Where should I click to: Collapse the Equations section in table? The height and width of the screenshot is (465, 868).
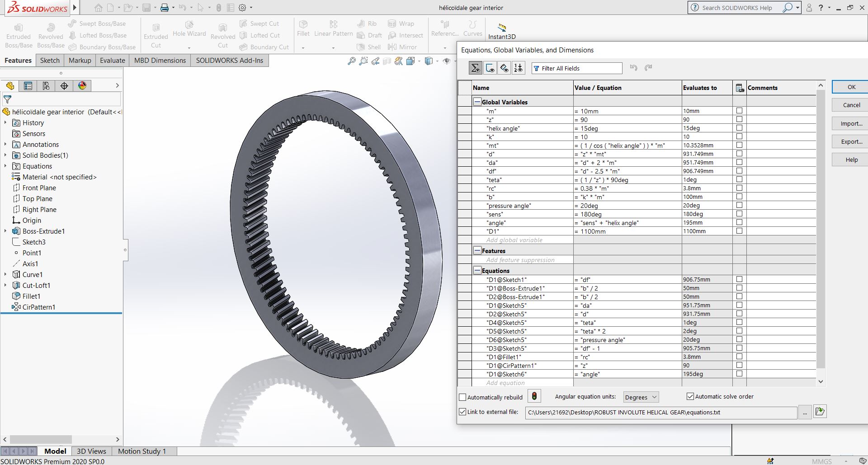(477, 270)
